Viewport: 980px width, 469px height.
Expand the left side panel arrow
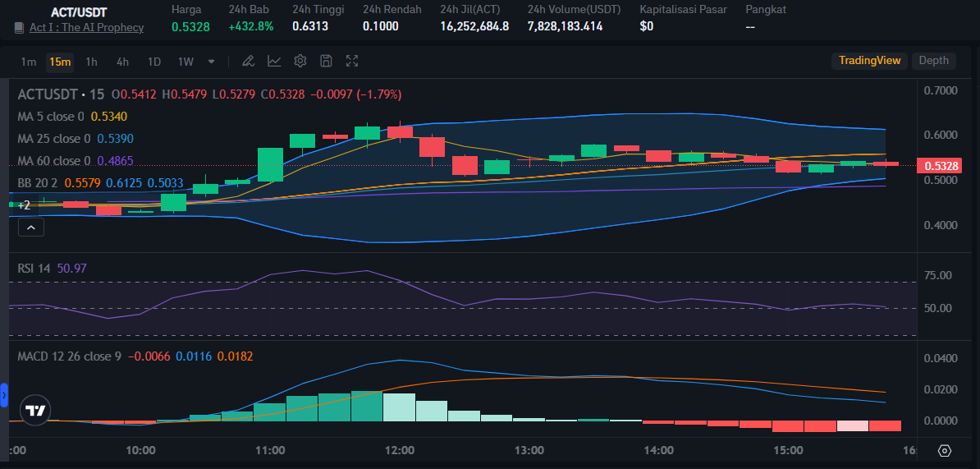point(4,396)
